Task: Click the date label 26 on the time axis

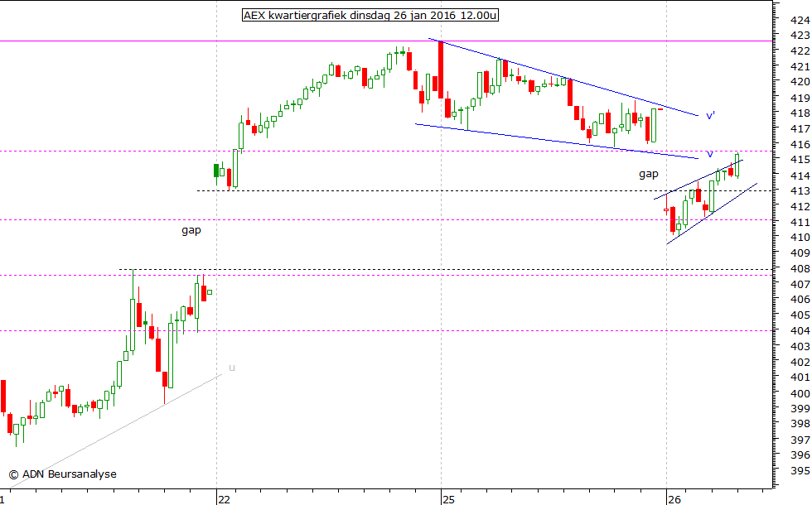Action: [674, 499]
